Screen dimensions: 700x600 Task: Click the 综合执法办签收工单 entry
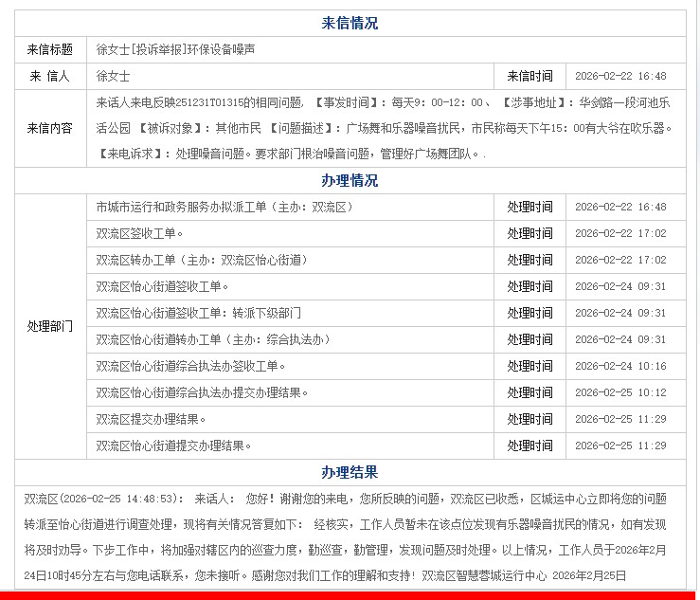[x=190, y=366]
